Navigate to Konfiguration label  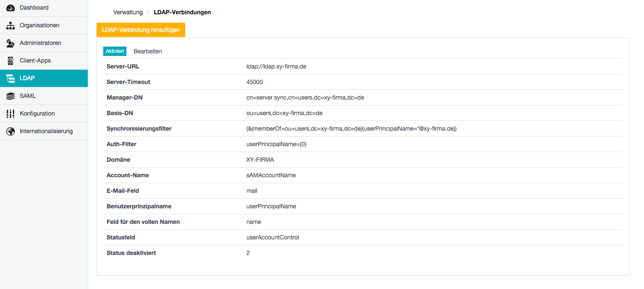pyautogui.click(x=37, y=113)
